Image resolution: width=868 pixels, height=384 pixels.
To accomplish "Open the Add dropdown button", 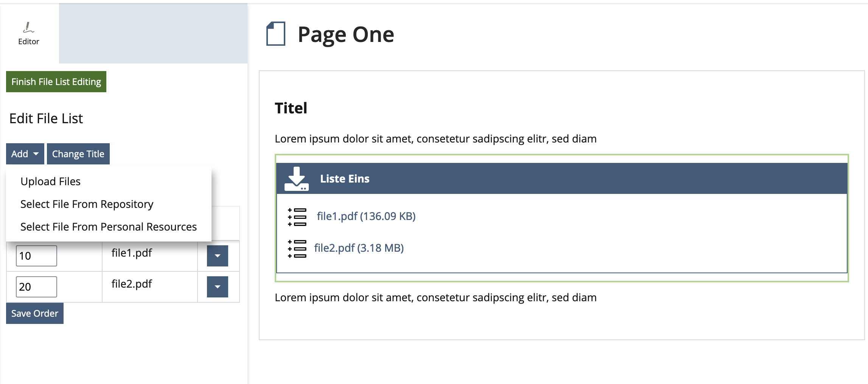I will [25, 154].
